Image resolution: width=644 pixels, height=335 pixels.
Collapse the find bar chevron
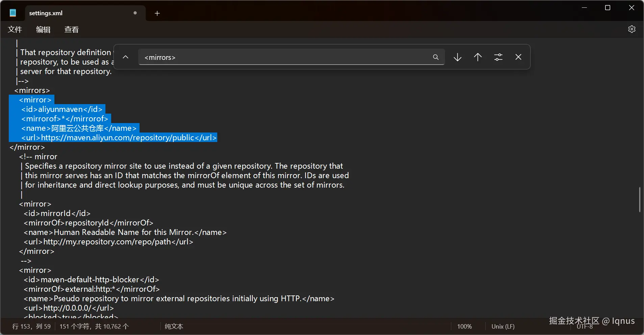[125, 57]
